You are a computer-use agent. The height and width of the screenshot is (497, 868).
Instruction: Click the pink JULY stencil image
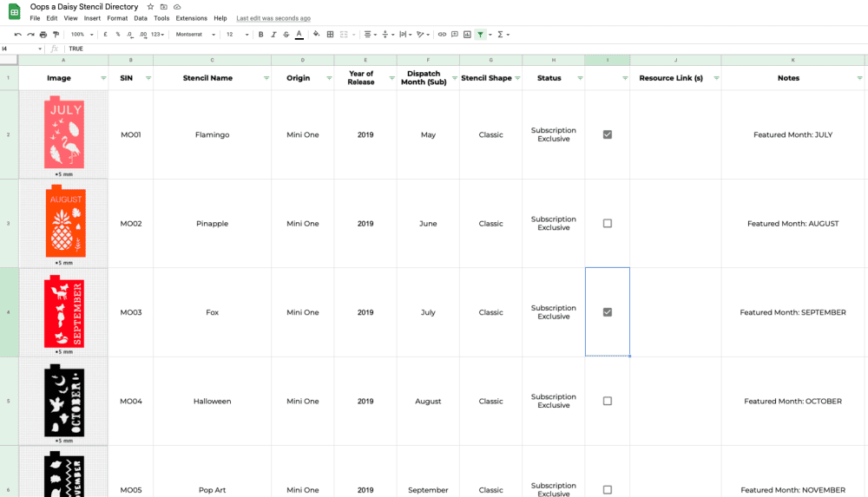point(65,134)
